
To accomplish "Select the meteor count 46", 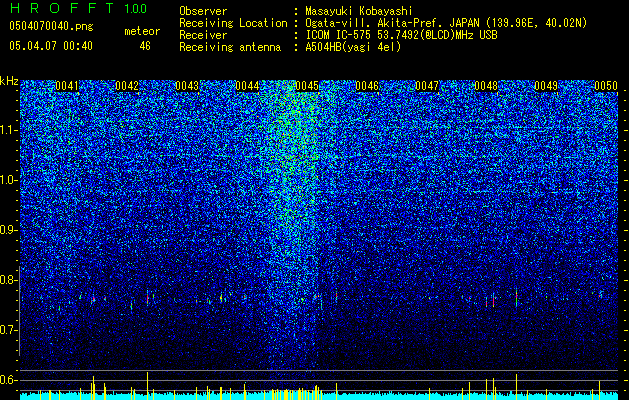I will point(145,46).
